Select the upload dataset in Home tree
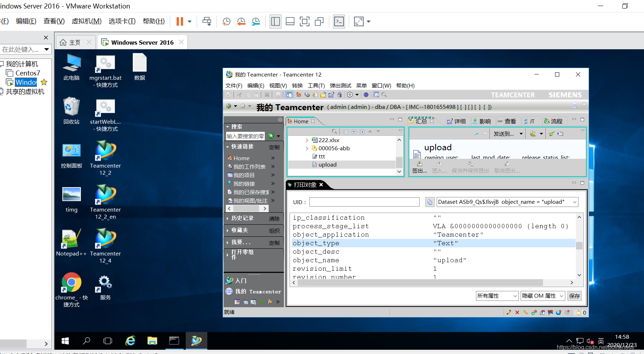644x354 pixels. (x=324, y=164)
